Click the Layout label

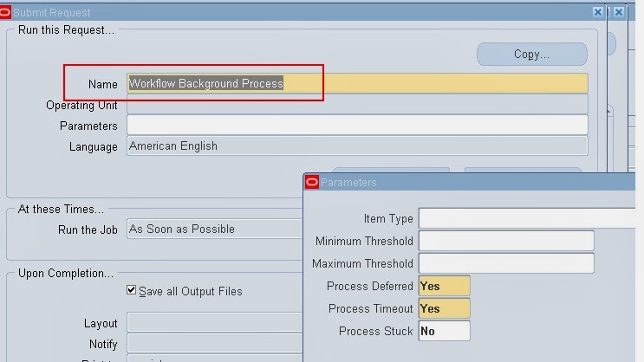point(101,323)
